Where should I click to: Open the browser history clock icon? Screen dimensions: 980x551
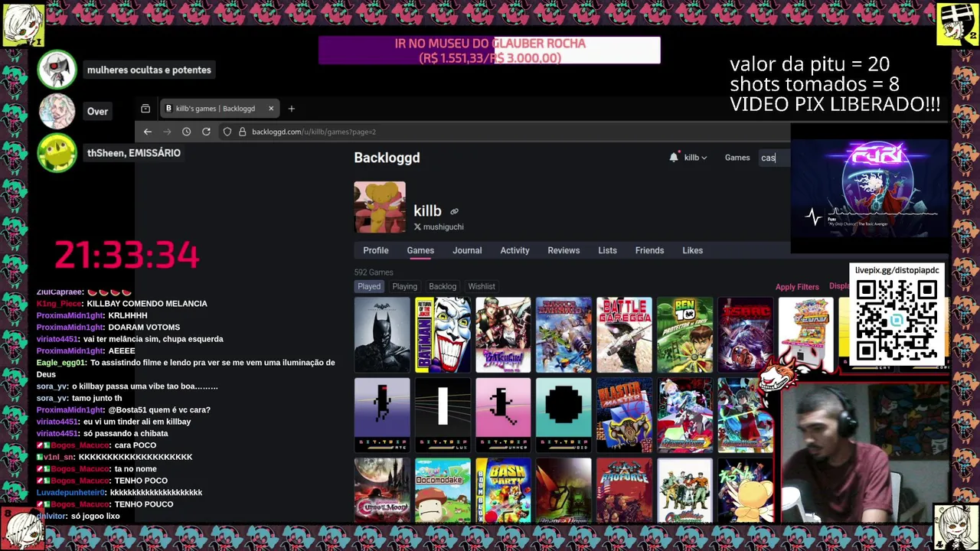186,132
